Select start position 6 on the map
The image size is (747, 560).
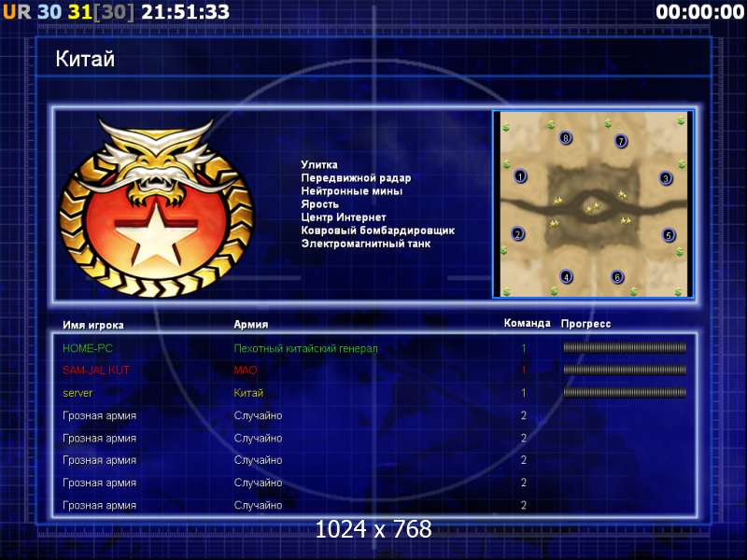click(617, 276)
